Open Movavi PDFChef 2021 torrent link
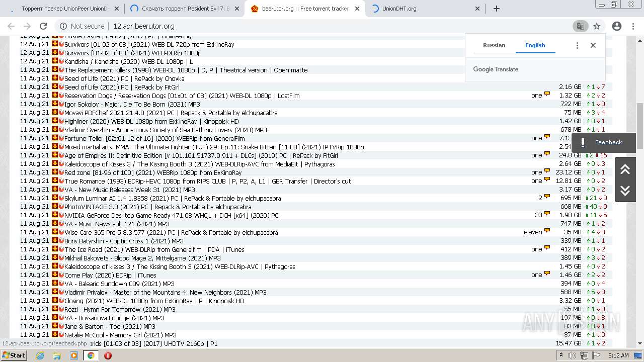 point(171,113)
